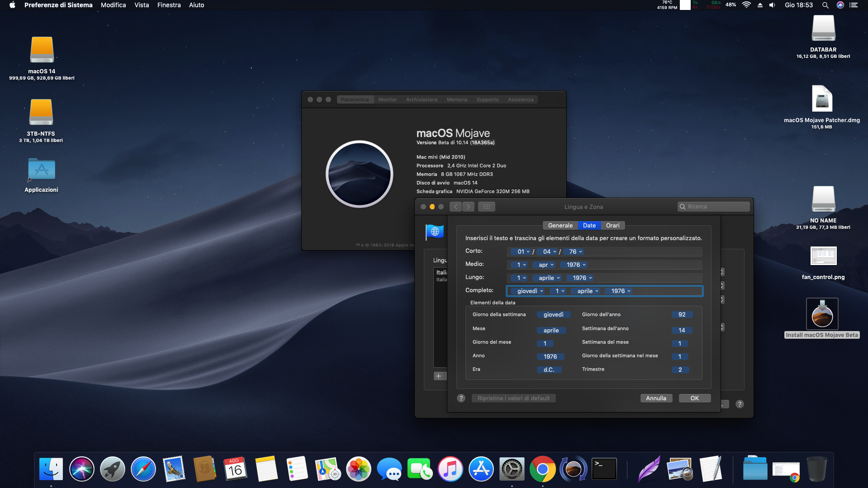Open Install macOS Mojave Beta desktop icon
Image resolution: width=868 pixels, height=488 pixels.
822,314
